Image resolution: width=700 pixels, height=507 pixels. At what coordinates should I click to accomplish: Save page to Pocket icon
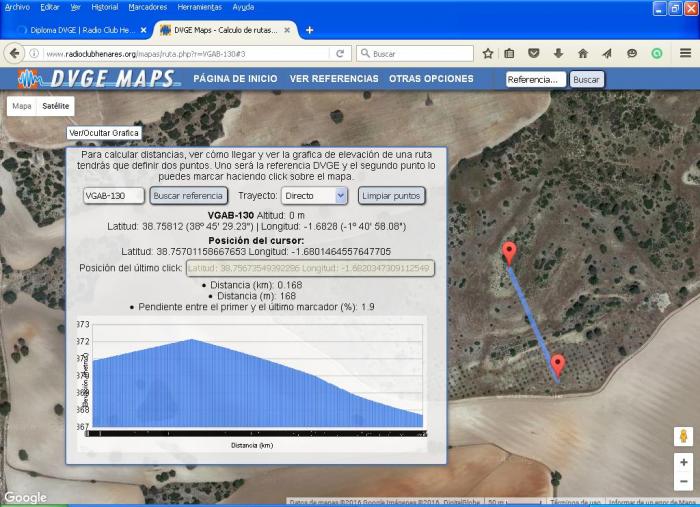(533, 54)
